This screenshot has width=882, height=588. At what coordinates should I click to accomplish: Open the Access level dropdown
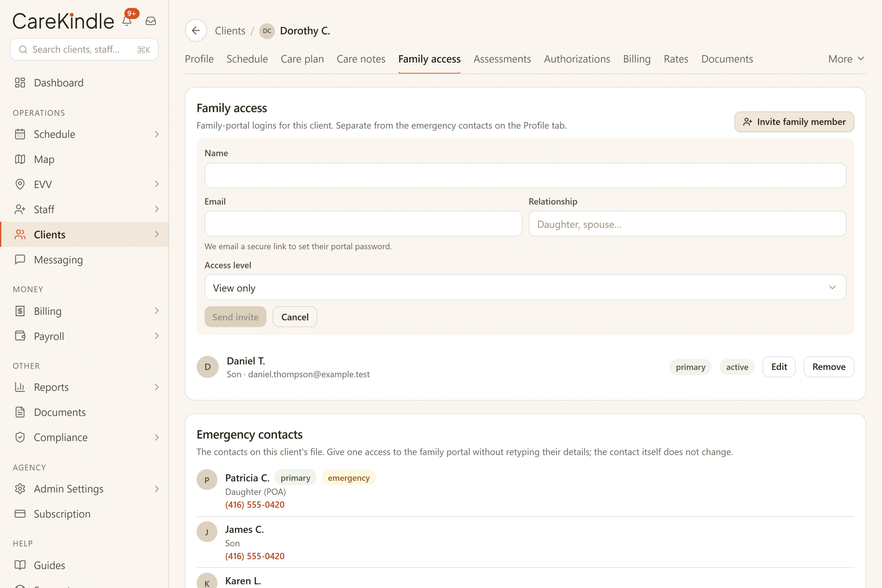pos(525,287)
